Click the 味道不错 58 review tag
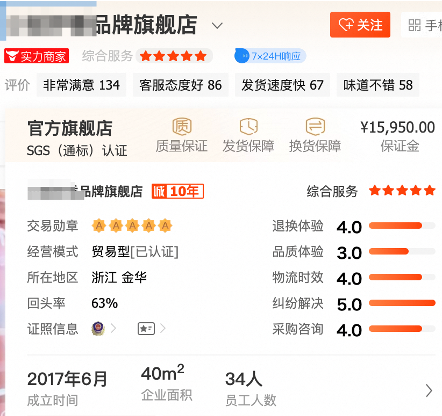This screenshot has height=416, width=442. (x=378, y=85)
